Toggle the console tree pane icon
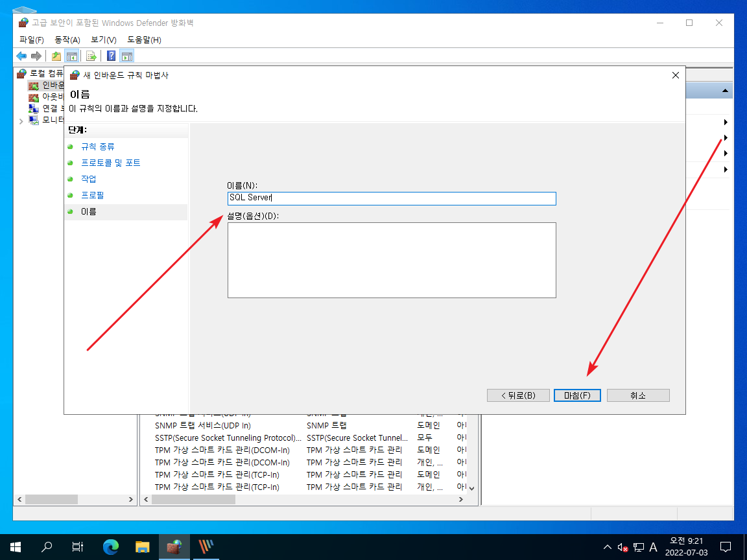The image size is (747, 560). tap(72, 56)
